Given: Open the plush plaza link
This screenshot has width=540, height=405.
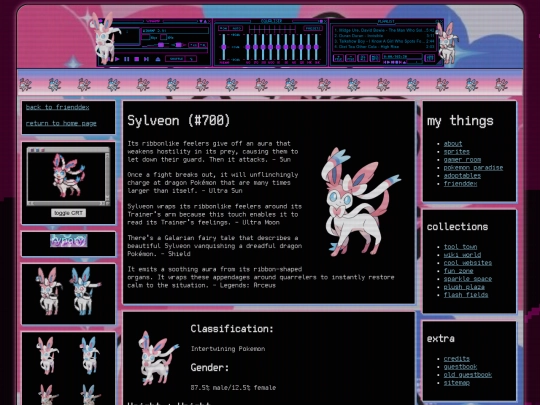Looking at the screenshot, I should click(x=464, y=287).
